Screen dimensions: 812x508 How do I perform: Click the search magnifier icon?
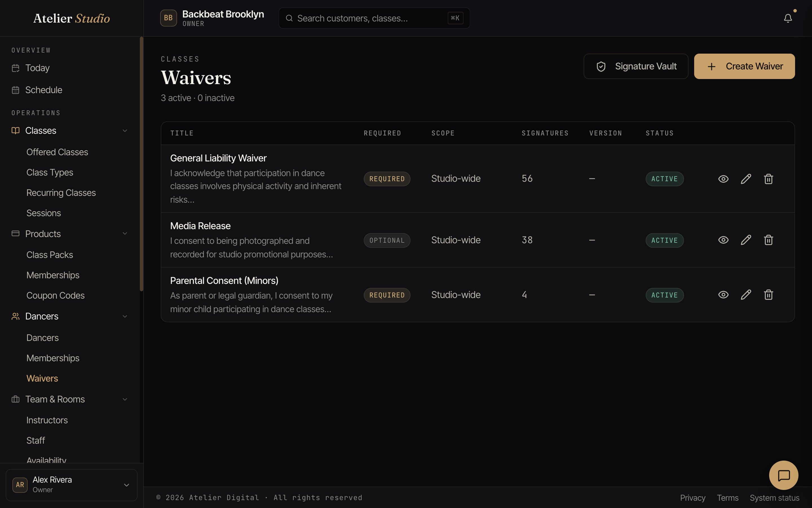tap(289, 18)
